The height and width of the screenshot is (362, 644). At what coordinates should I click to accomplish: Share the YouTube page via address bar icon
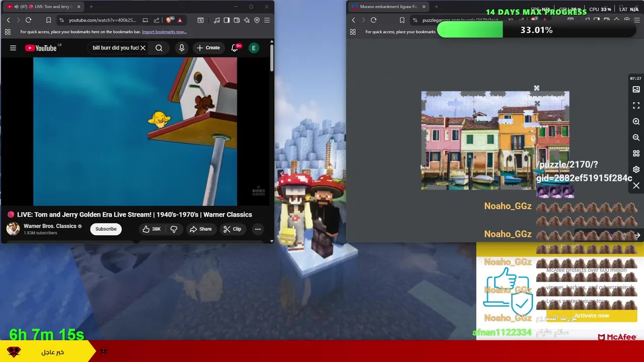click(156, 20)
